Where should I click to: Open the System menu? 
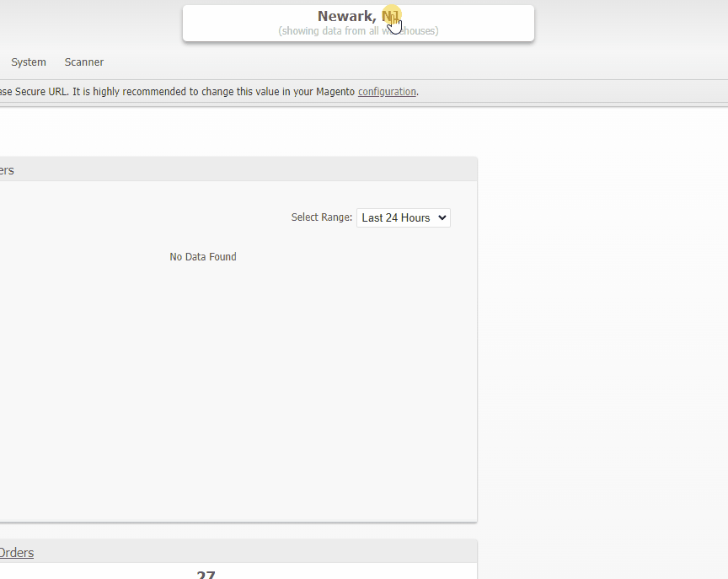pyautogui.click(x=29, y=62)
